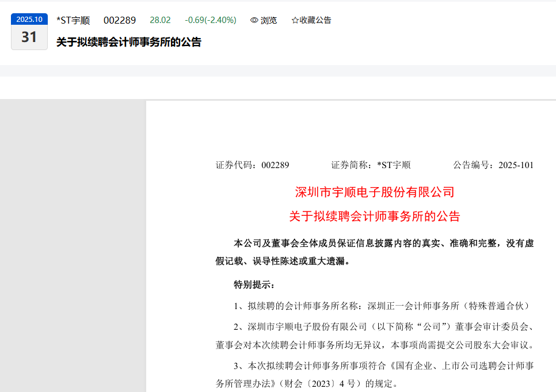Screen dimensions: 556x392
Task: Click the line 假记载、误导性陈述或重大遗漏
Action: 283,261
